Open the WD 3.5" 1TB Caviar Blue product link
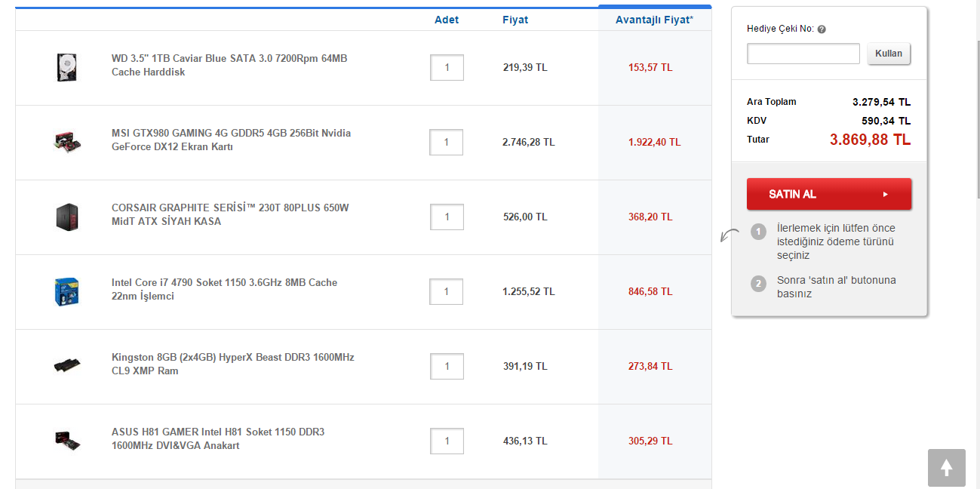980x489 pixels. point(229,65)
